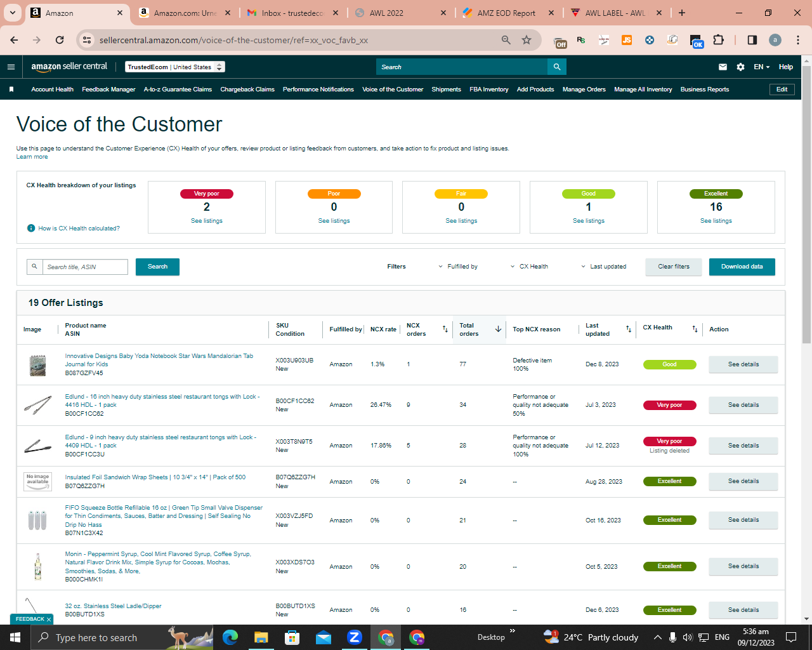This screenshot has width=812, height=650.
Task: Open the Seller Central hamburger menu
Action: [x=11, y=67]
